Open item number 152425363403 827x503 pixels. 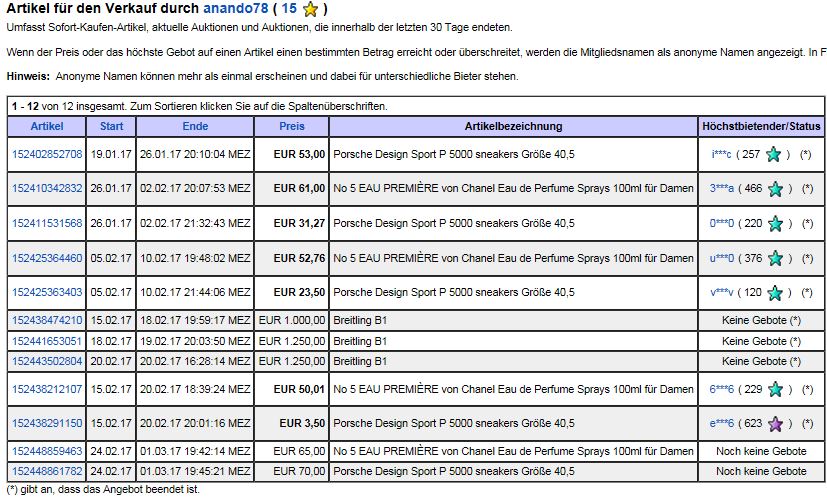pyautogui.click(x=47, y=293)
